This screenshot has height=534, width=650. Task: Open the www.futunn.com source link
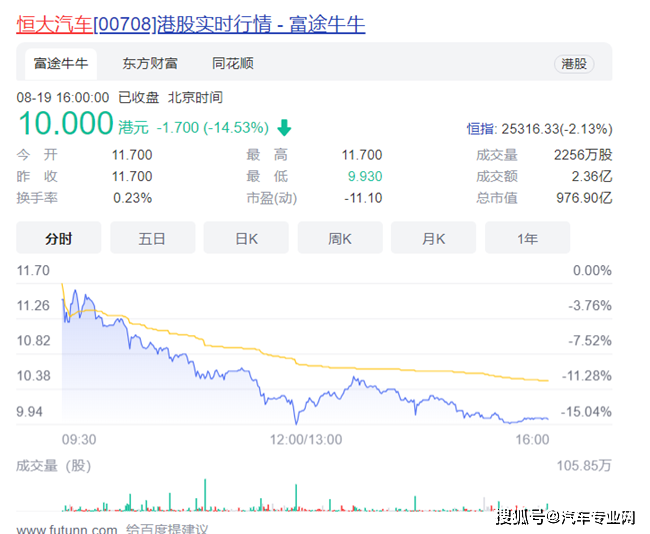[x=67, y=529]
